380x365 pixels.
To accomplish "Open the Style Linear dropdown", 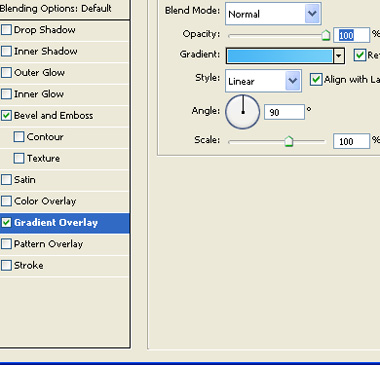I will point(263,81).
